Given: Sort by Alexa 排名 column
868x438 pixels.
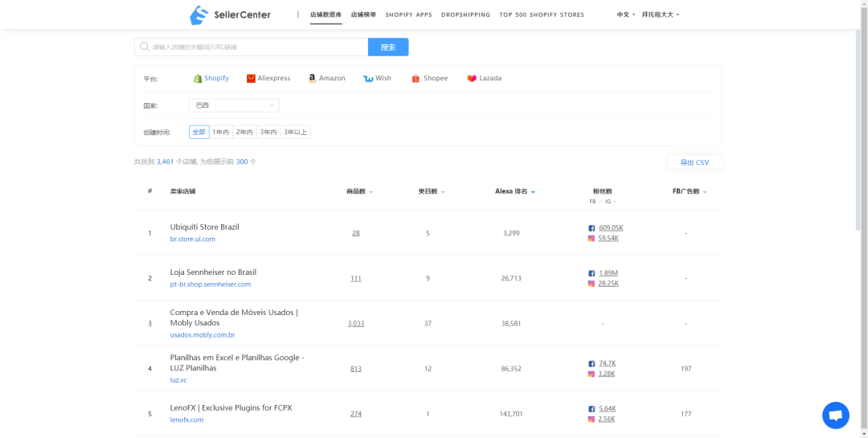Looking at the screenshot, I should tap(515, 191).
